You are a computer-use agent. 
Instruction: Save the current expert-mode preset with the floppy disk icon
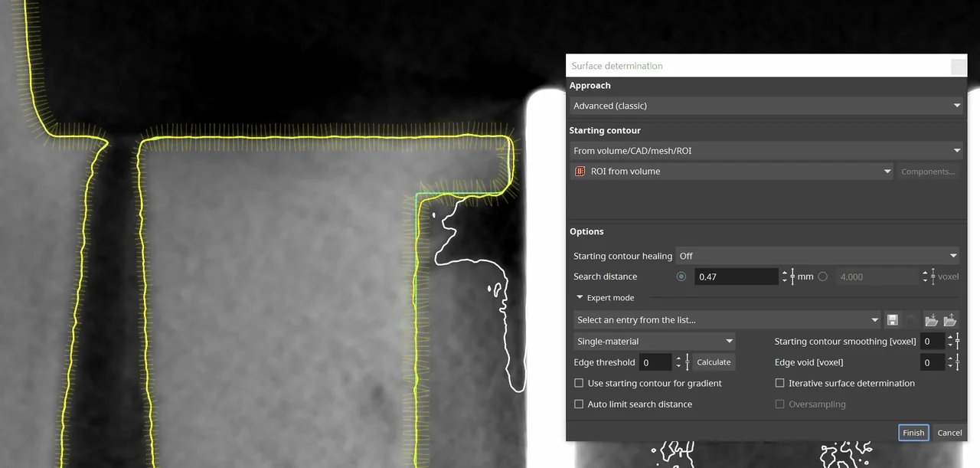coord(892,320)
